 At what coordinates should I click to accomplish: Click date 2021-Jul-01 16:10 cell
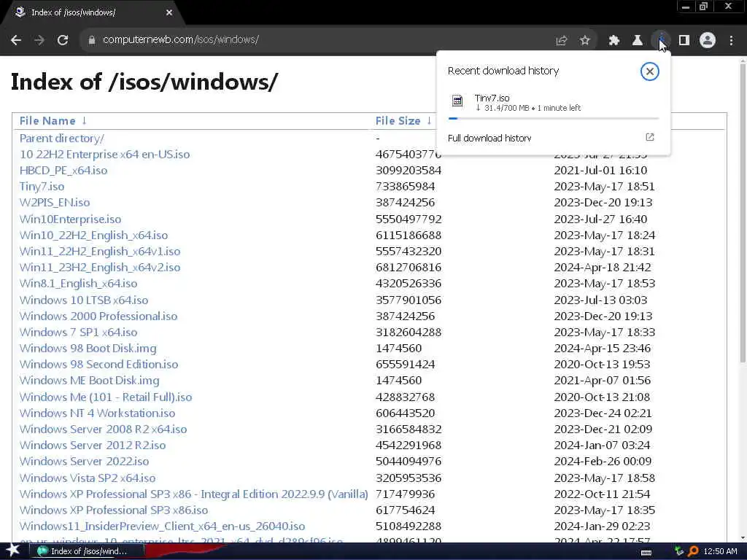point(601,171)
